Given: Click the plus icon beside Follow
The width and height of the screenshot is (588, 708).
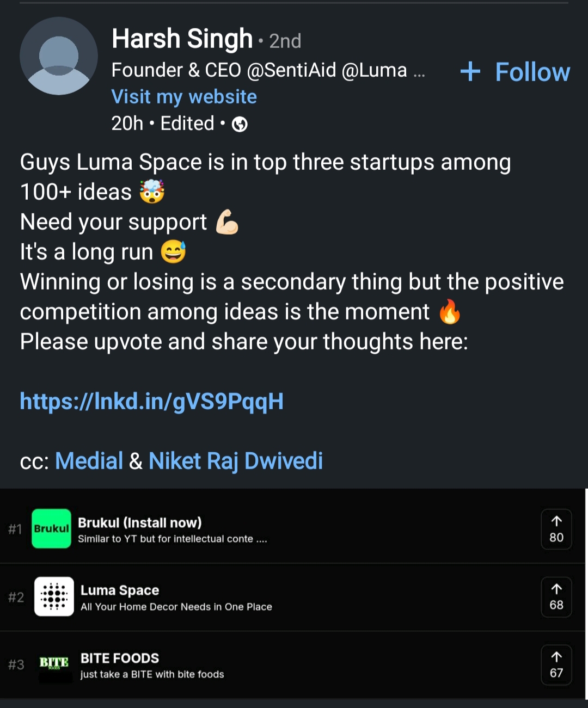Looking at the screenshot, I should point(470,71).
